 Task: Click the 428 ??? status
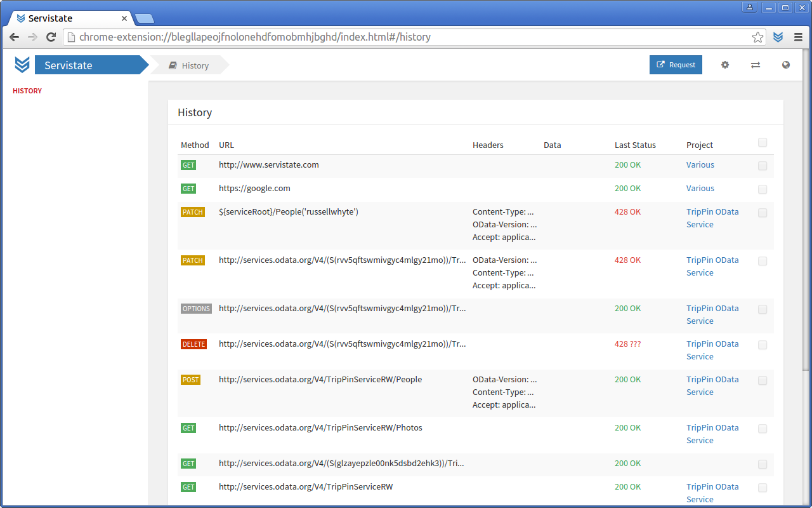click(628, 344)
